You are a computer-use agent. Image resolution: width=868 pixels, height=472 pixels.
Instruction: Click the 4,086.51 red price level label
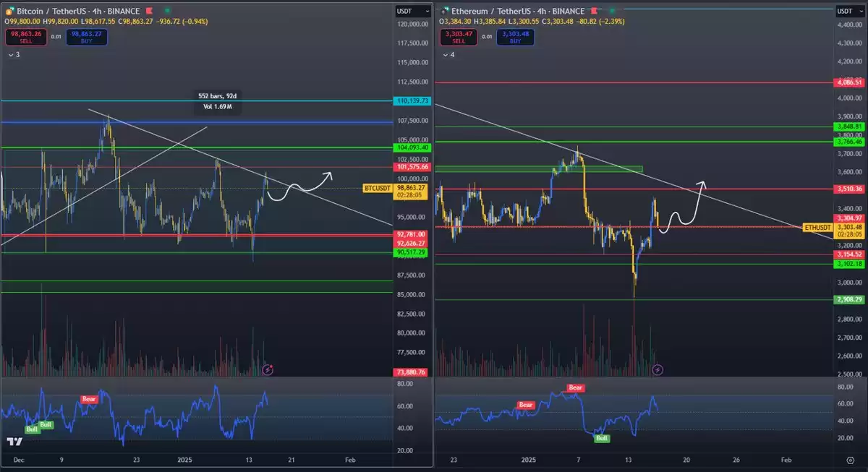click(850, 82)
